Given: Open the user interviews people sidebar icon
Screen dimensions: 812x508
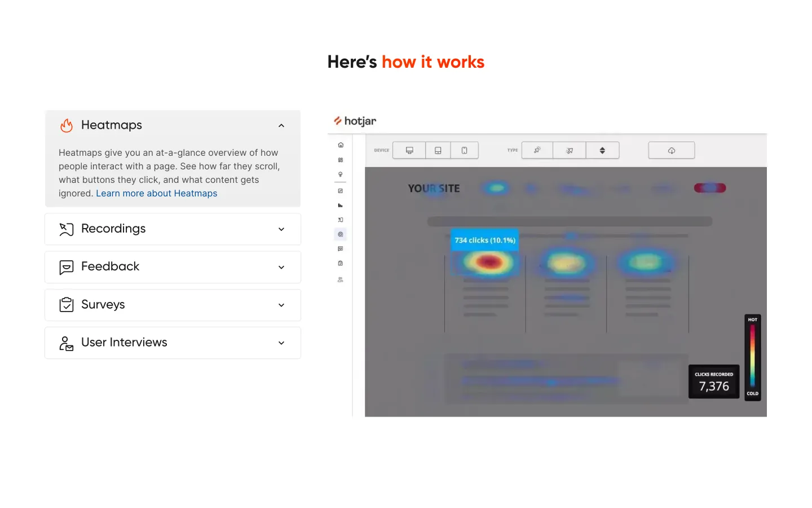Looking at the screenshot, I should click(x=341, y=279).
